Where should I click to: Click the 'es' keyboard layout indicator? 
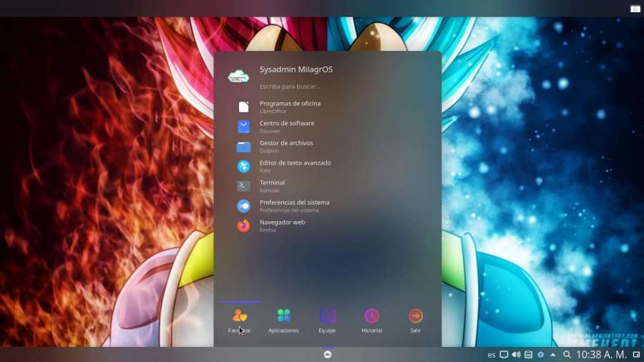click(492, 355)
